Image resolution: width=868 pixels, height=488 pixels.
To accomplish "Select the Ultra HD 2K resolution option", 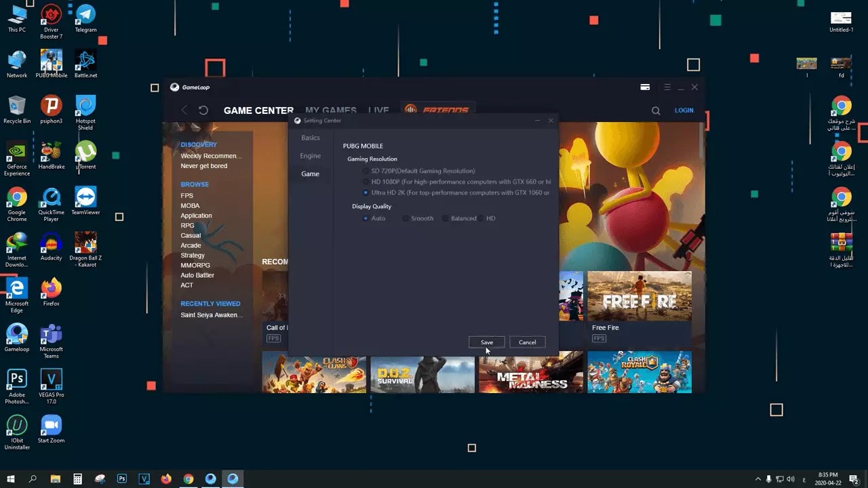I will click(366, 192).
